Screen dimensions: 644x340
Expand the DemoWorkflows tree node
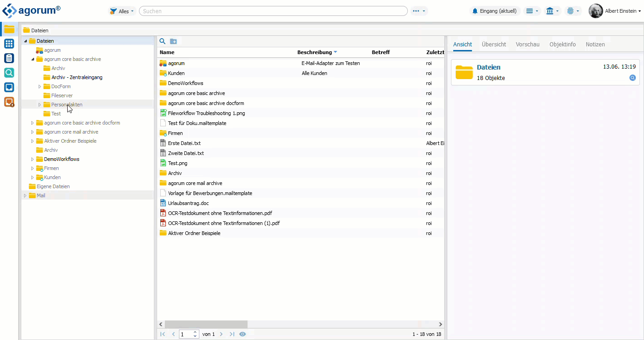(32, 159)
